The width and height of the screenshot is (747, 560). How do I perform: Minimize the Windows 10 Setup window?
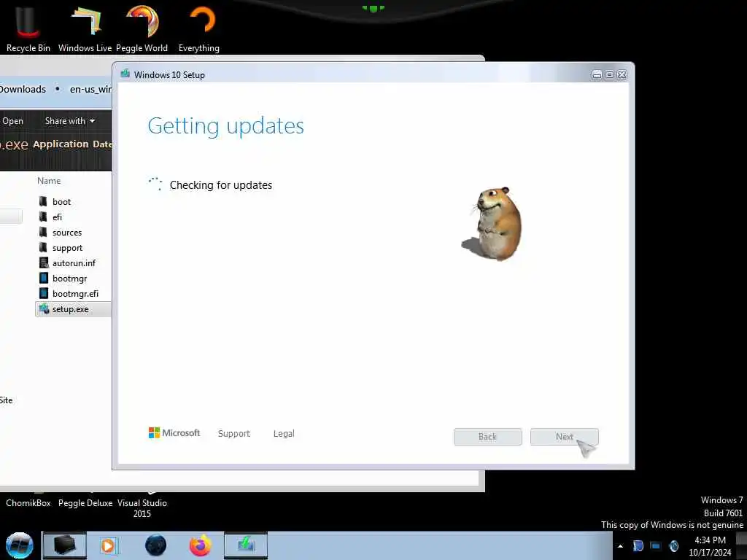[597, 74]
